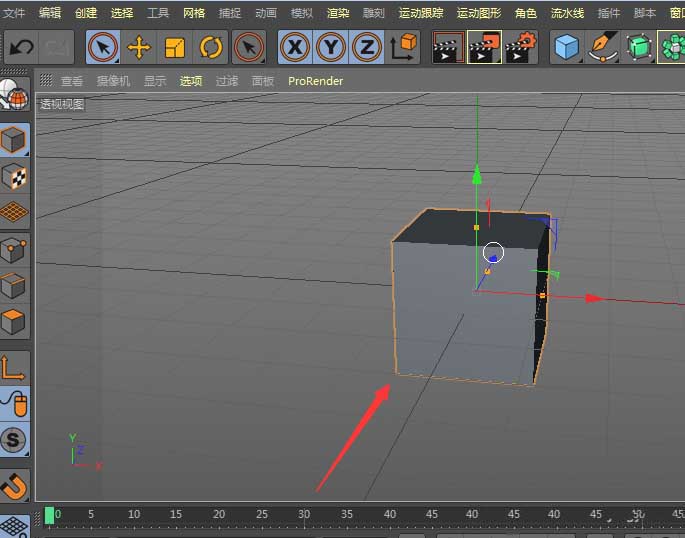
Task: Open viewport 显示 menu
Action: click(155, 81)
